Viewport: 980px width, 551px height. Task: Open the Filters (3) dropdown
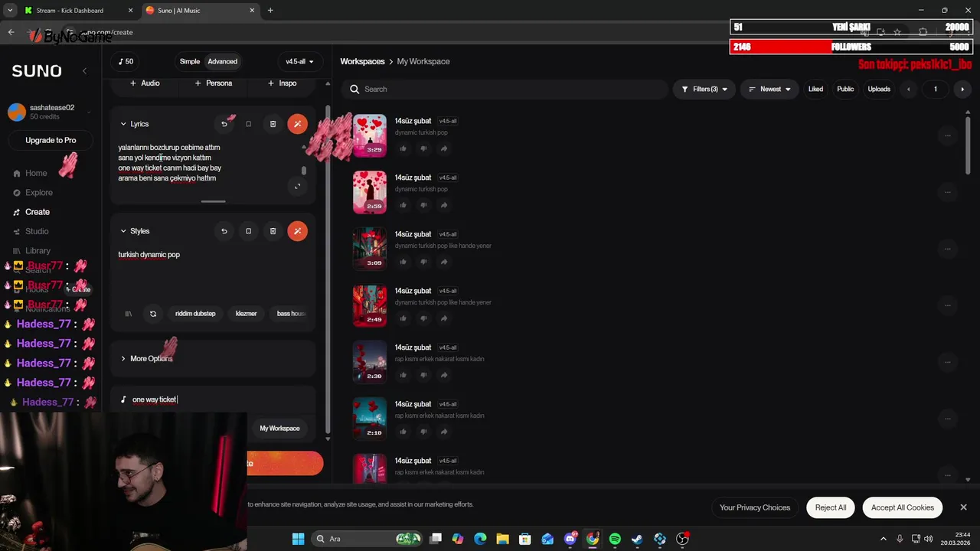(x=704, y=90)
